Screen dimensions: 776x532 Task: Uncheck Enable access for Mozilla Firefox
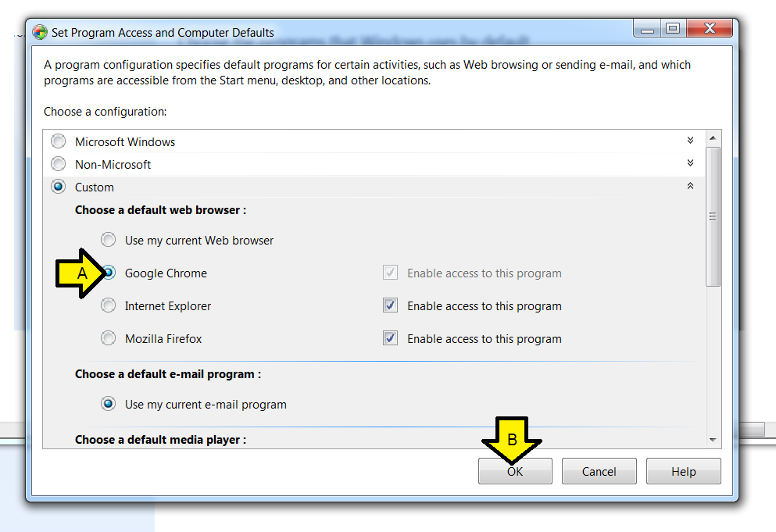point(390,338)
